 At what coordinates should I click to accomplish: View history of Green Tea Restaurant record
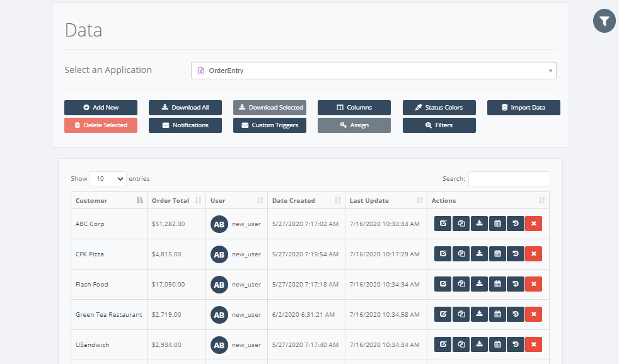pyautogui.click(x=516, y=314)
